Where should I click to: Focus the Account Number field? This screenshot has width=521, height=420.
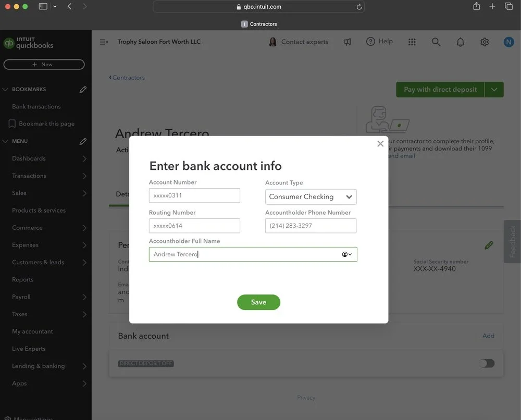[x=194, y=195]
